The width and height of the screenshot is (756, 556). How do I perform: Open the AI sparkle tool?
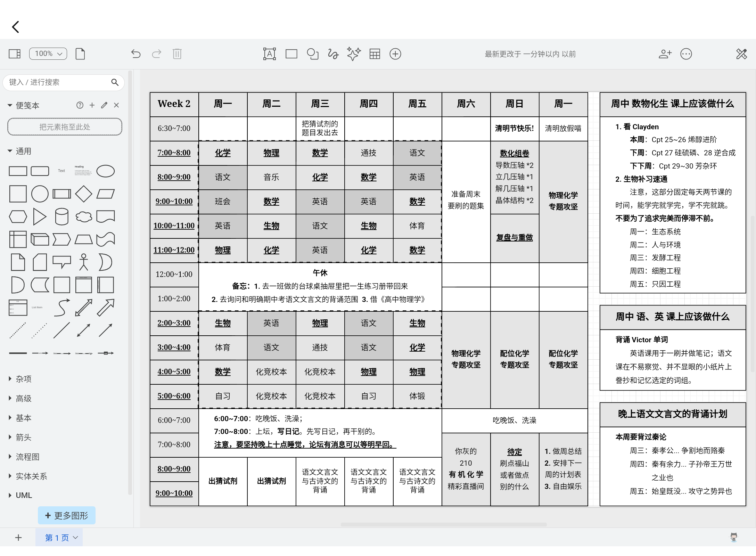(353, 54)
